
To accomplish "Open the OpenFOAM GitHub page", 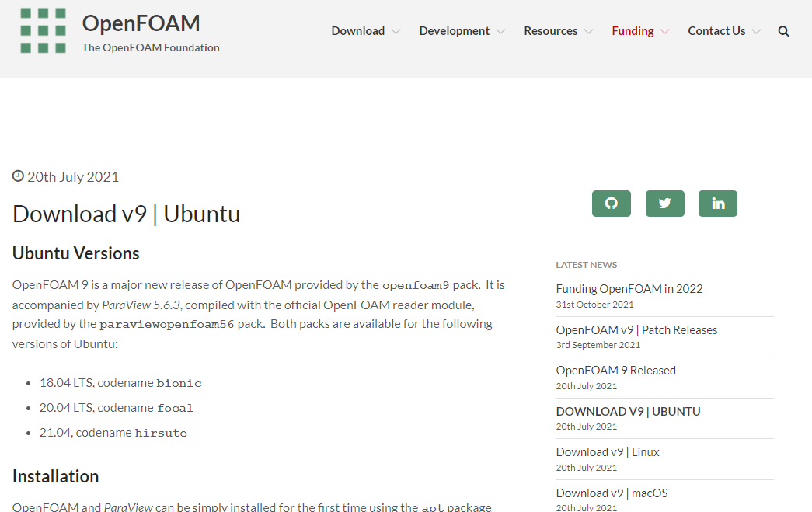I will [611, 203].
